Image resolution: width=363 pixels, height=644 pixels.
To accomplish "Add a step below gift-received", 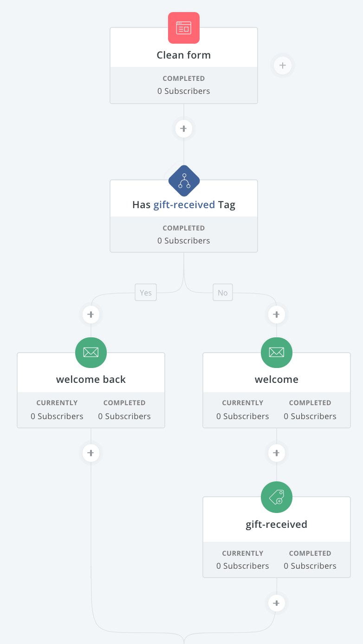I will point(276,603).
